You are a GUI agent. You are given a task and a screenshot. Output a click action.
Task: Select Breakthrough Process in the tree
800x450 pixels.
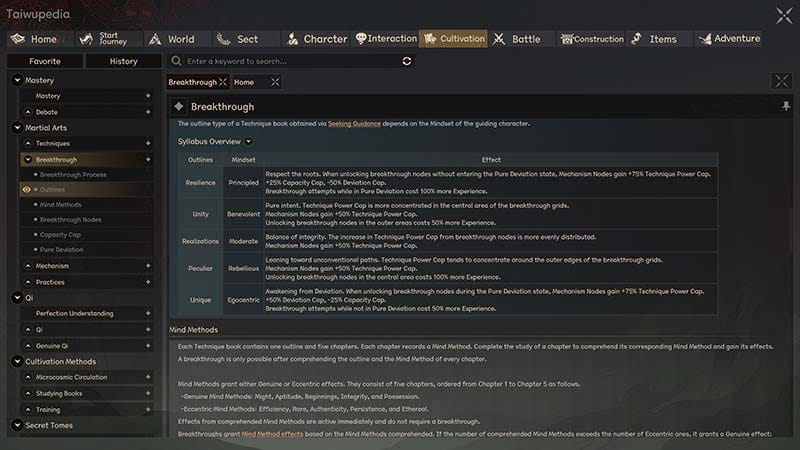[x=73, y=174]
